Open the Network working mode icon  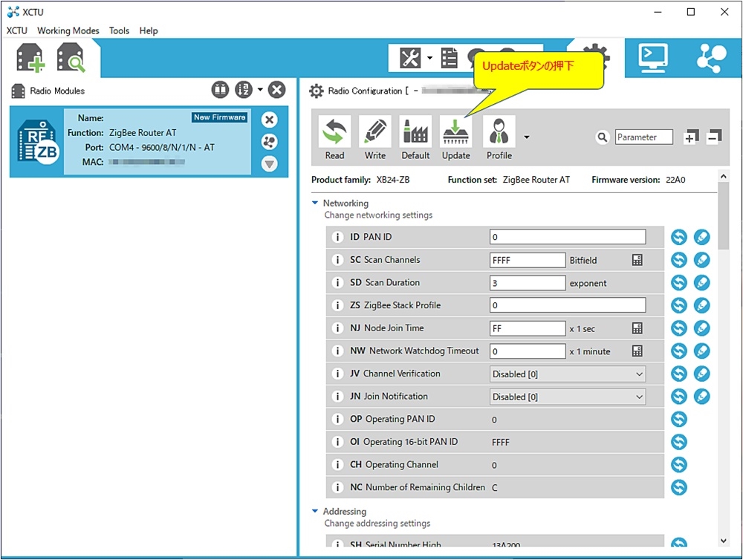(x=712, y=58)
